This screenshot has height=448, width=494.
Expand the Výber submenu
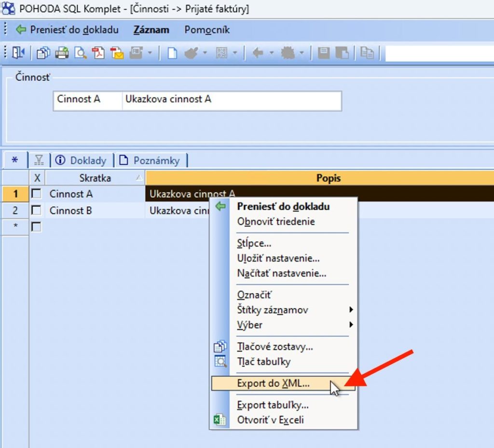[351, 325]
